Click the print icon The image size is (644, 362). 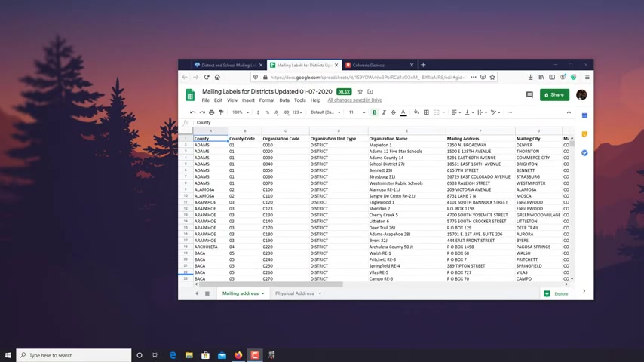(x=211, y=112)
